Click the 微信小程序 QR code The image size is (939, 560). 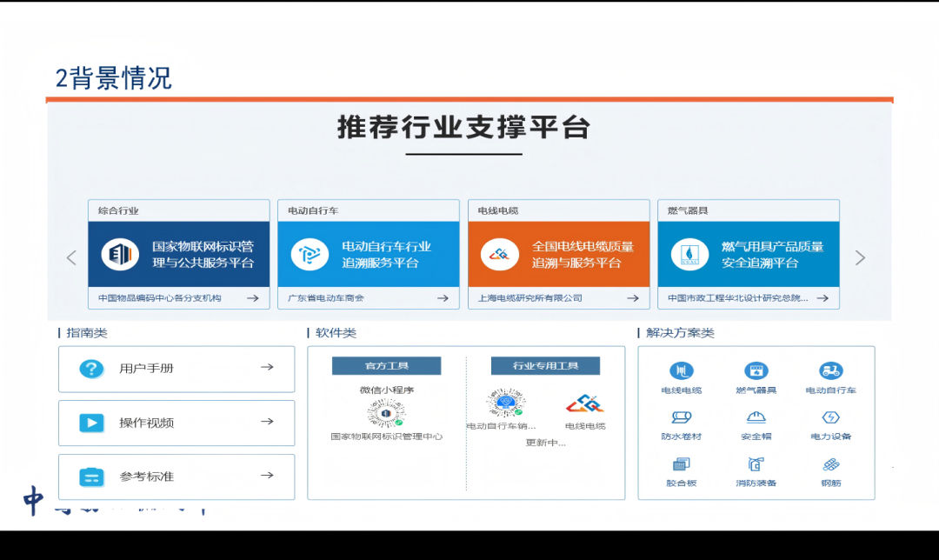coord(386,414)
